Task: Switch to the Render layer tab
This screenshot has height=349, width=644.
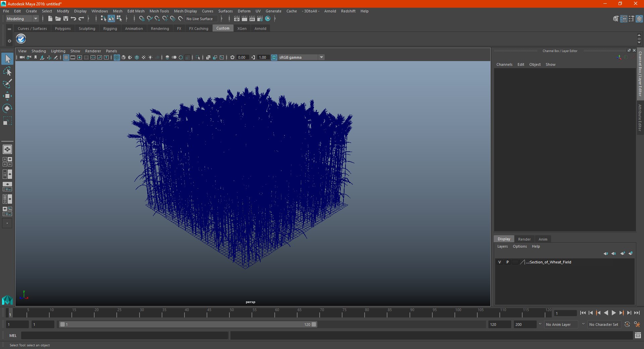Action: pyautogui.click(x=524, y=239)
